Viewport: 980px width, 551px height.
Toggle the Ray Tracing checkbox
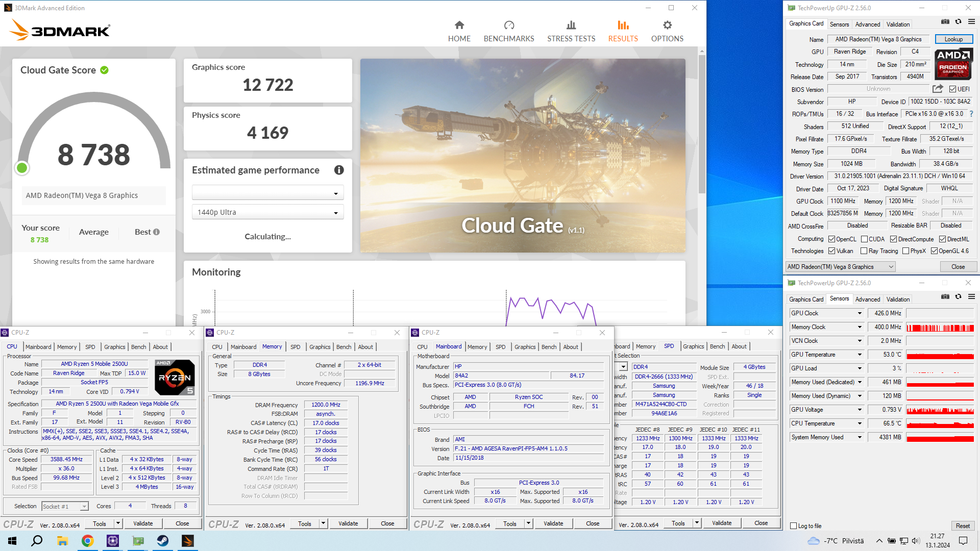click(x=864, y=251)
